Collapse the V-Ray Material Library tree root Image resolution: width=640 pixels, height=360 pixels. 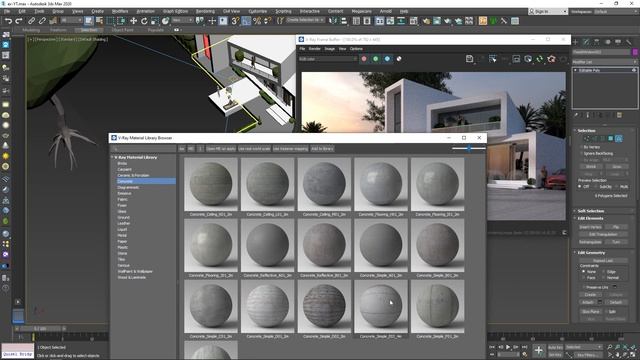pyautogui.click(x=112, y=157)
